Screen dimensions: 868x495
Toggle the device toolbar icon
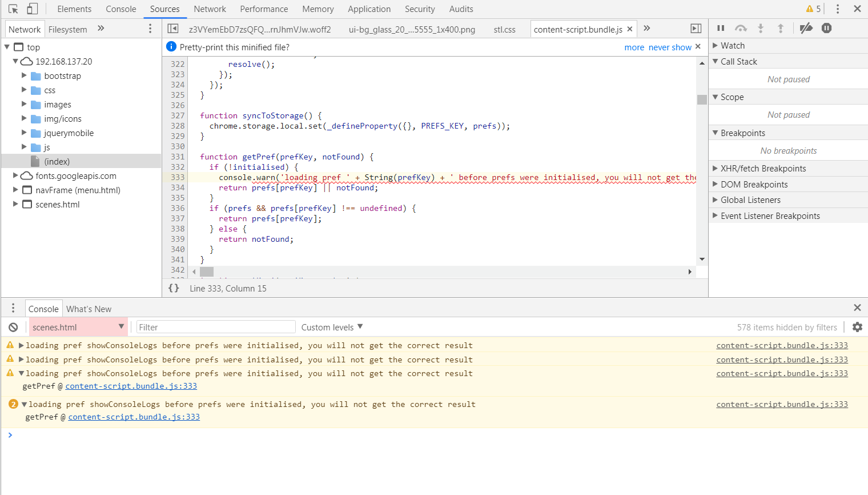click(x=33, y=9)
